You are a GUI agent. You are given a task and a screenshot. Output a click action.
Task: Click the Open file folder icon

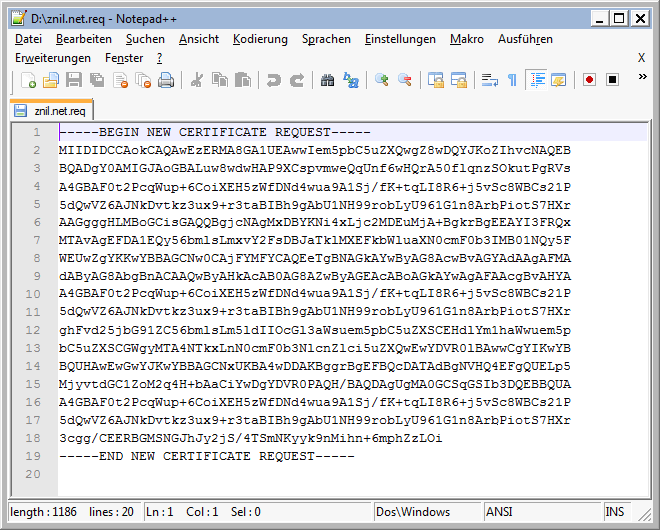[42, 80]
